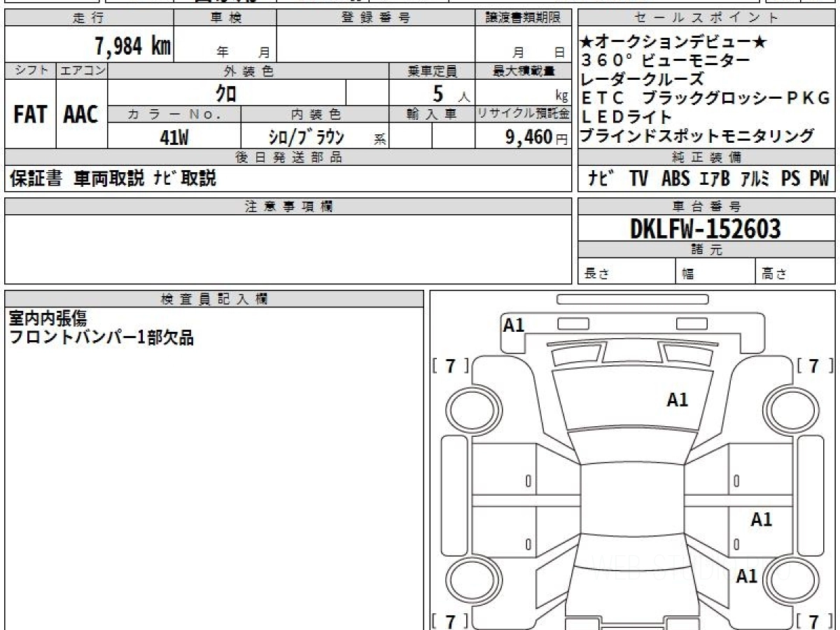Image resolution: width=840 pixels, height=630 pixels.
Task: Click the セールスポイント header
Action: tap(706, 18)
